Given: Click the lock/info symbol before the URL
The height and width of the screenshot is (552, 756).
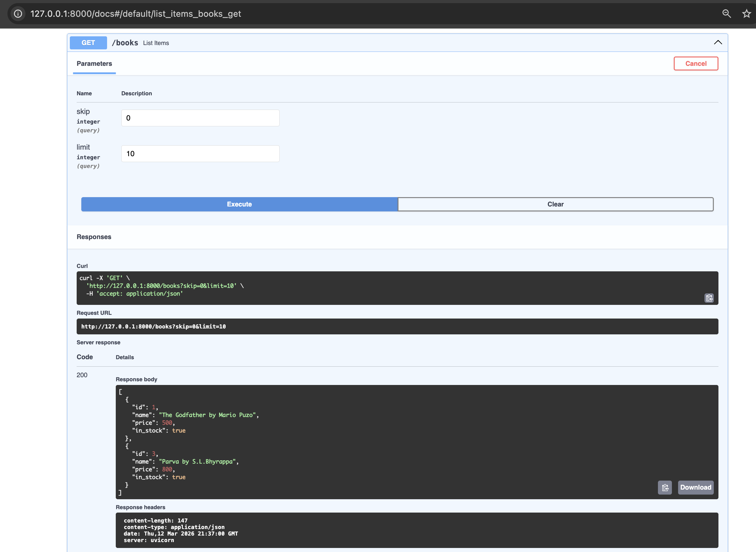Looking at the screenshot, I should click(x=18, y=14).
